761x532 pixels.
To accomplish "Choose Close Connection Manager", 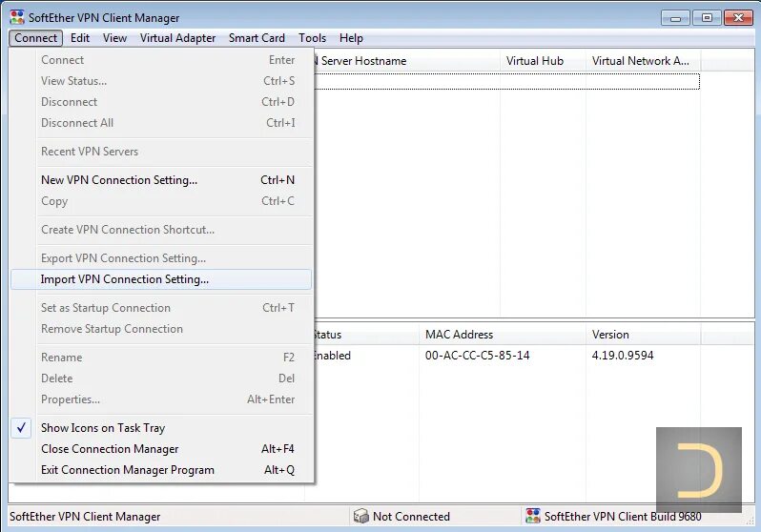I will 161,449.
